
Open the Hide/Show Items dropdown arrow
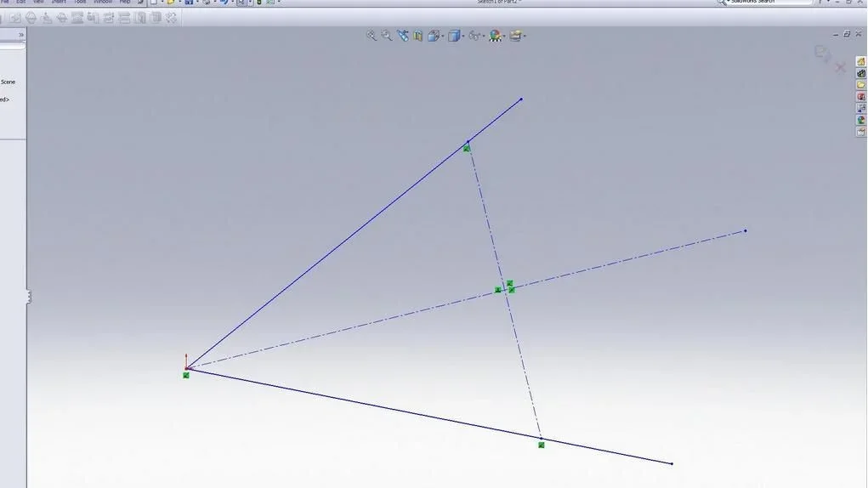(x=483, y=37)
